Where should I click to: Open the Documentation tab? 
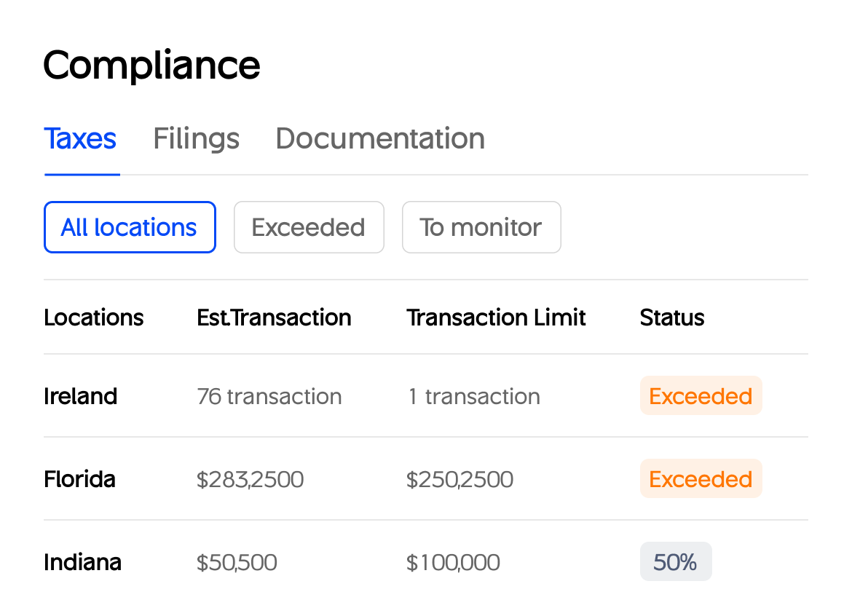point(380,138)
